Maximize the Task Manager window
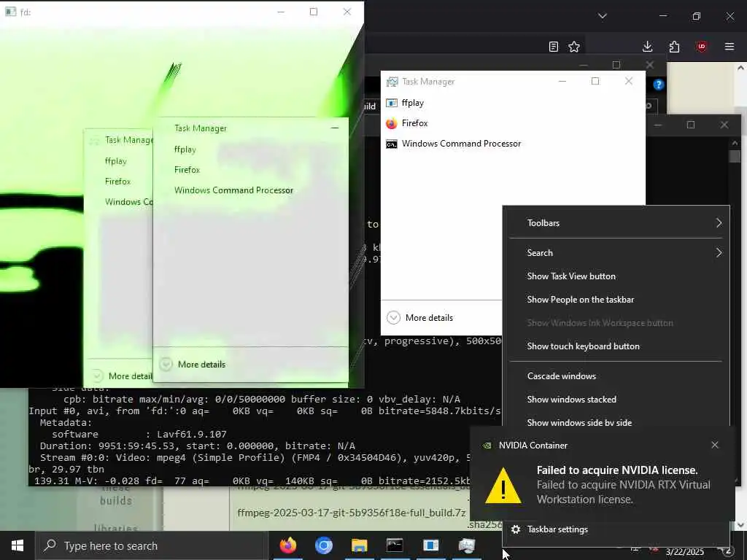The width and height of the screenshot is (747, 560). click(x=595, y=82)
